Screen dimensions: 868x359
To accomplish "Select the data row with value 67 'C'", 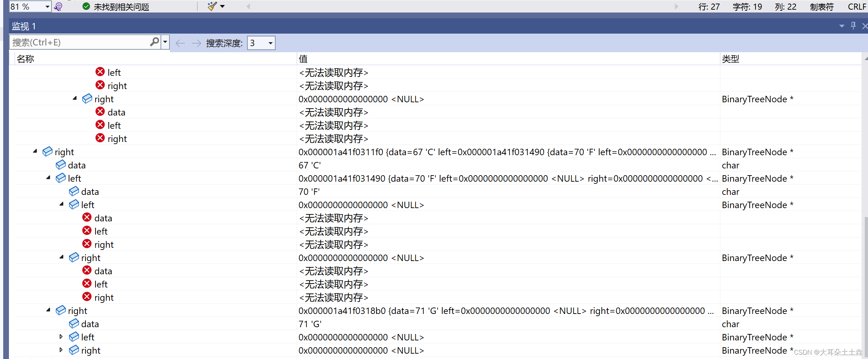I will (x=438, y=165).
